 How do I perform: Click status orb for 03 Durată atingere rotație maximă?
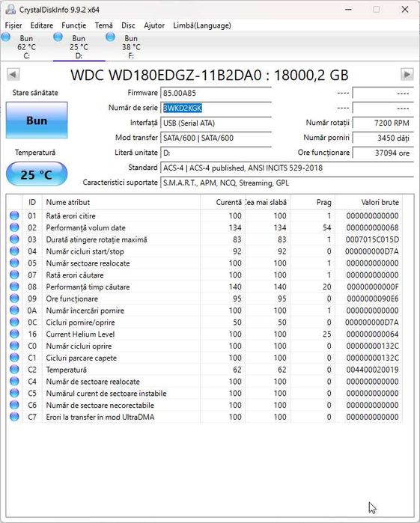[14, 239]
